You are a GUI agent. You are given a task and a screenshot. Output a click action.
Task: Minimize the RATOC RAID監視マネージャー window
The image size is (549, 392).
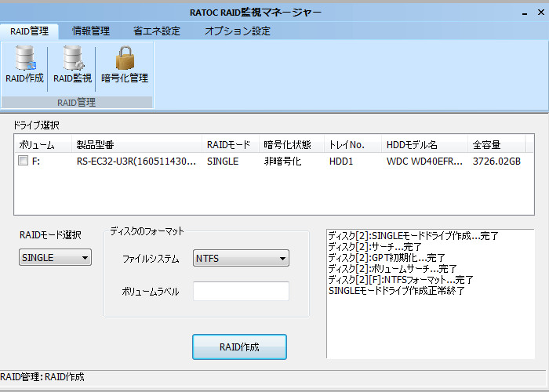[x=525, y=13]
